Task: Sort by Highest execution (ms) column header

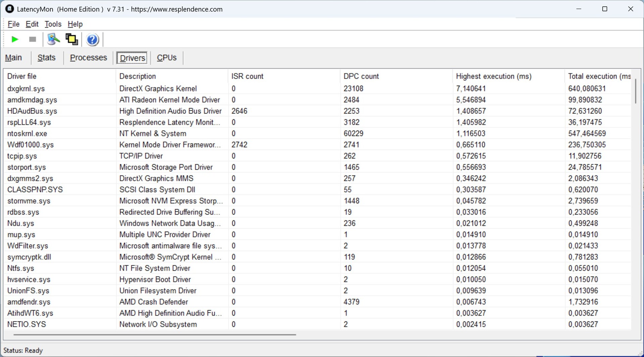Action: [x=493, y=76]
